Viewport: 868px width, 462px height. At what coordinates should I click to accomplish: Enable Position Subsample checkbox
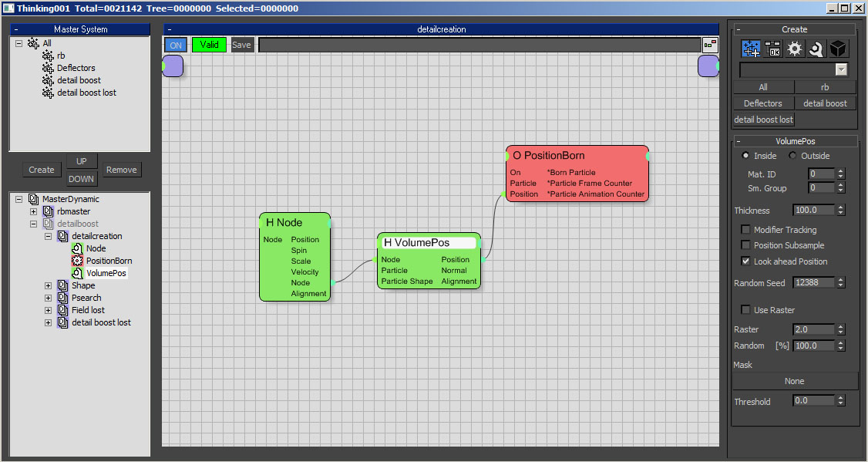point(745,244)
